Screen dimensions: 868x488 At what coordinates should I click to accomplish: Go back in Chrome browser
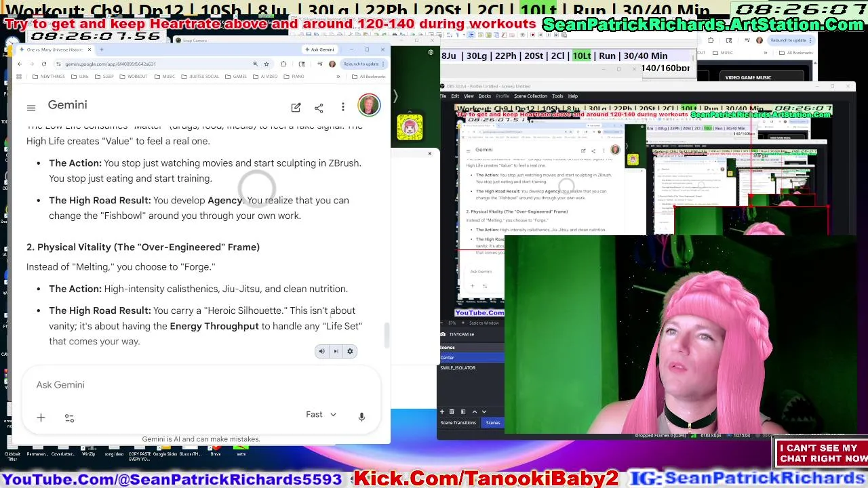[x=20, y=64]
